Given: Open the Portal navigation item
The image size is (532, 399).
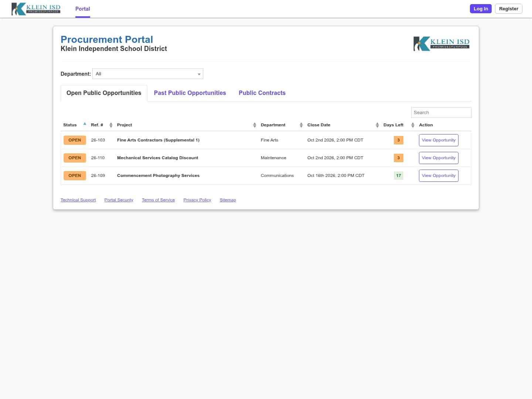Looking at the screenshot, I should 83,9.
